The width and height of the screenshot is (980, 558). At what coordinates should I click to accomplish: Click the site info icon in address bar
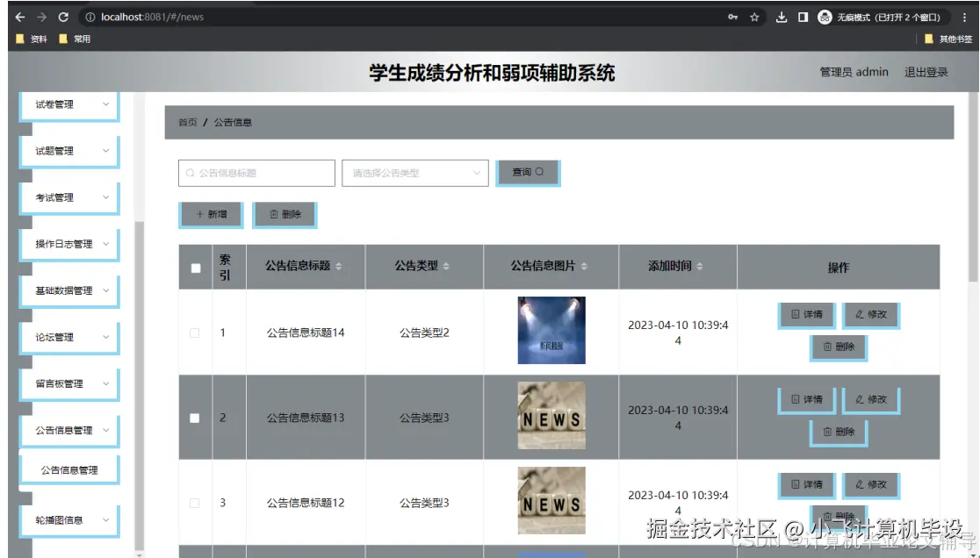coord(90,17)
